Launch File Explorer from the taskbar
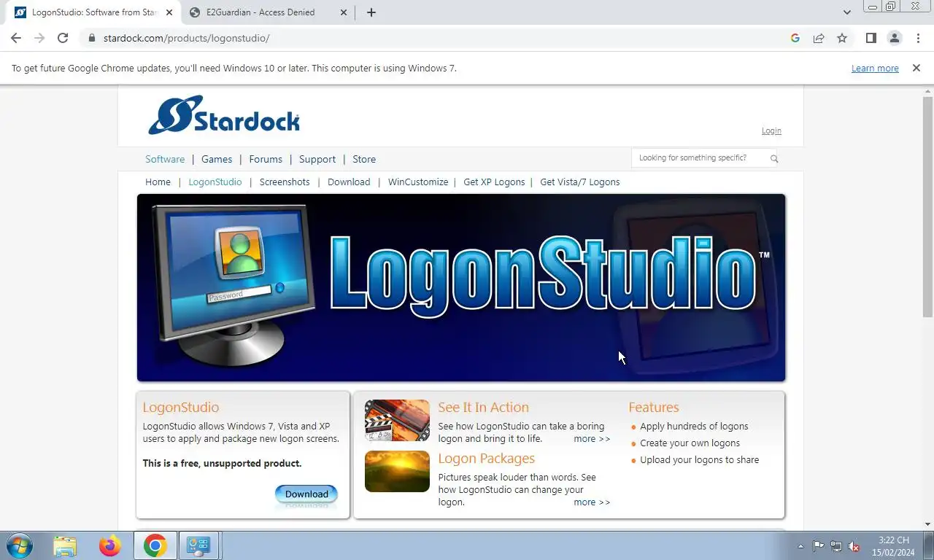The height and width of the screenshot is (560, 934). tap(65, 545)
